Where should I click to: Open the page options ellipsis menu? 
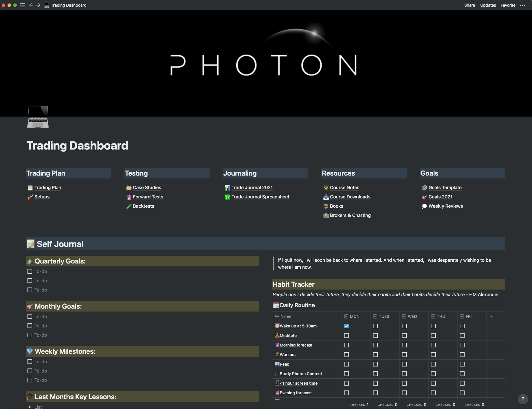(x=523, y=5)
